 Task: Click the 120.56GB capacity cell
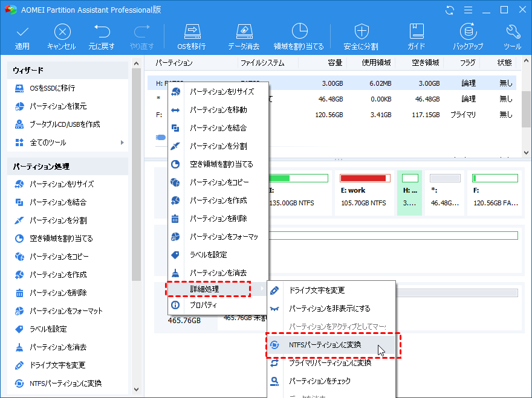(x=329, y=115)
